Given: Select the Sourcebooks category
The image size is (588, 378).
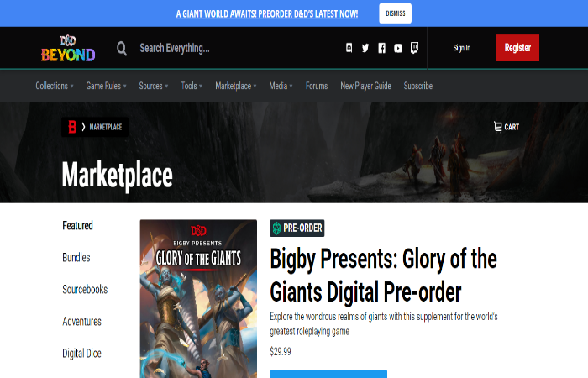Looking at the screenshot, I should tap(85, 289).
